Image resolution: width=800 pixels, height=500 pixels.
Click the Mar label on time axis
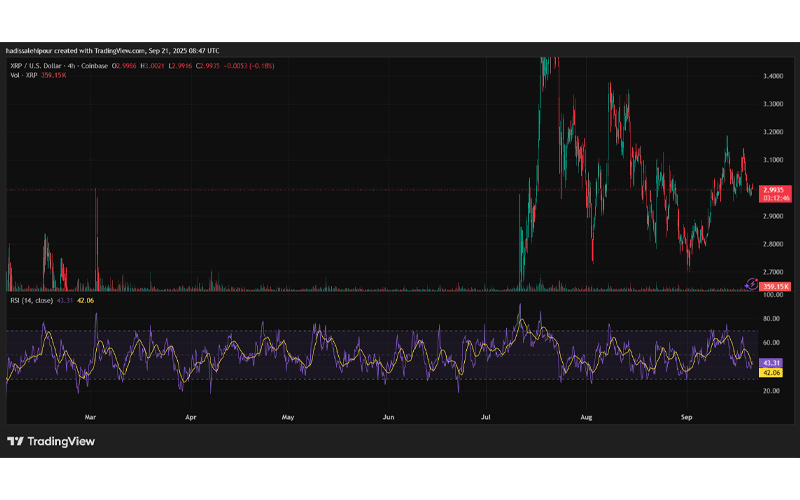(90, 417)
